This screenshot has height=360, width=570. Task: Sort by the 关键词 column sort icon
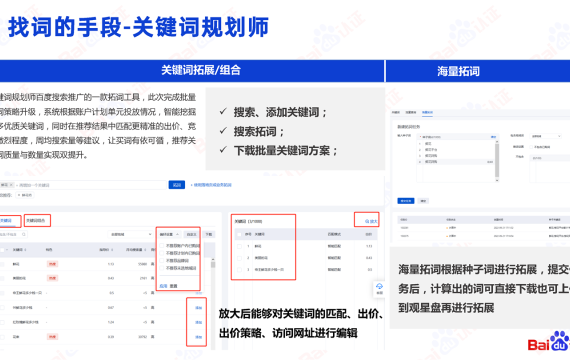[x=25, y=250]
